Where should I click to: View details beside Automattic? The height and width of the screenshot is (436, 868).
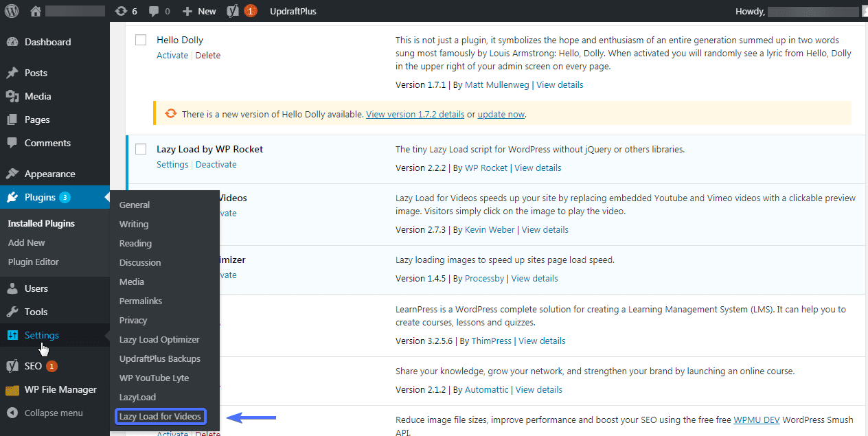(x=539, y=389)
